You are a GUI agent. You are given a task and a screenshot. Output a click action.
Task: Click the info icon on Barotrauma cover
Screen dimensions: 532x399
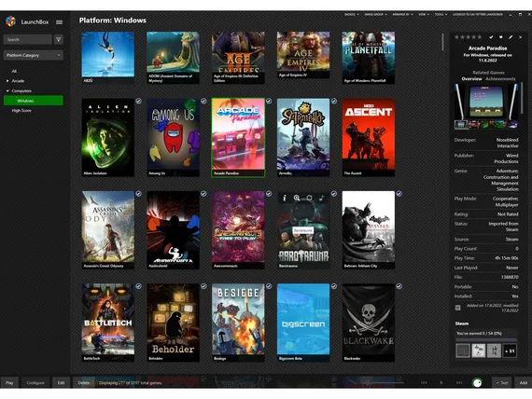point(285,198)
